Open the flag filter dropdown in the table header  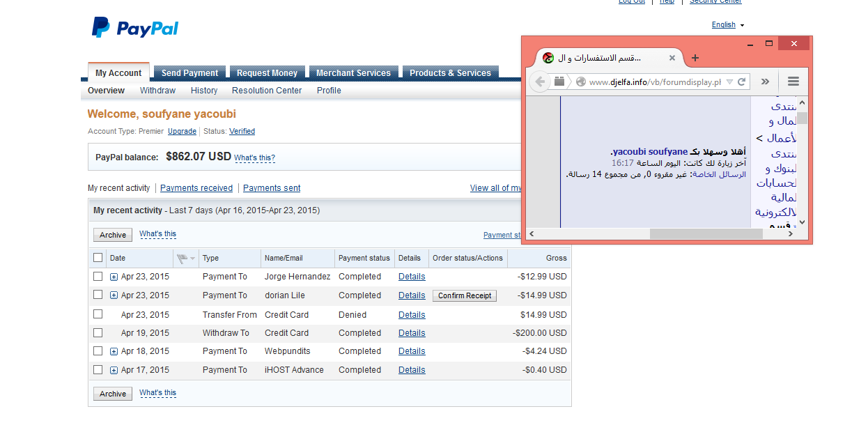(x=186, y=259)
